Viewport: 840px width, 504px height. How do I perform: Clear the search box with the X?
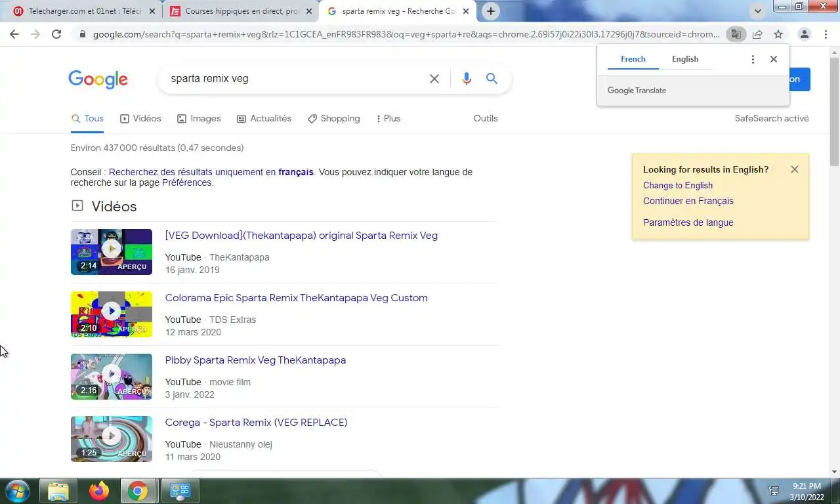(434, 79)
